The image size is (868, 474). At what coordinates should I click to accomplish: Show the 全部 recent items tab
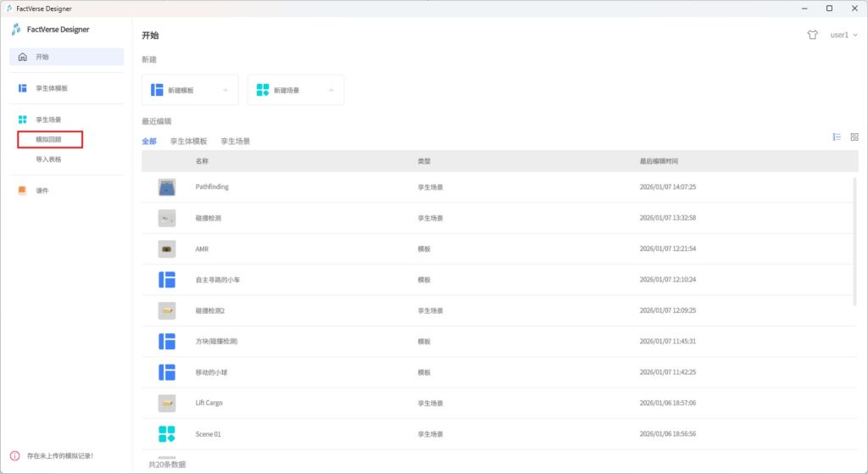click(149, 141)
